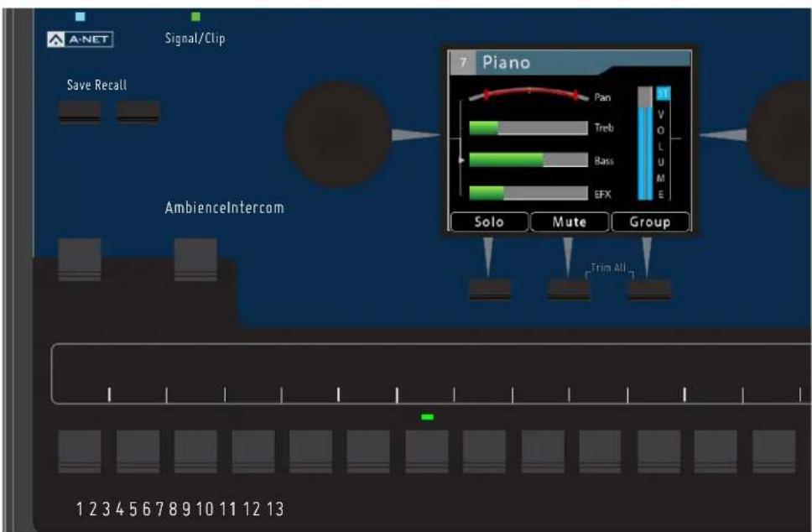812x532 pixels.
Task: Click the hardware button beneath Solo pointer
Action: pyautogui.click(x=490, y=289)
